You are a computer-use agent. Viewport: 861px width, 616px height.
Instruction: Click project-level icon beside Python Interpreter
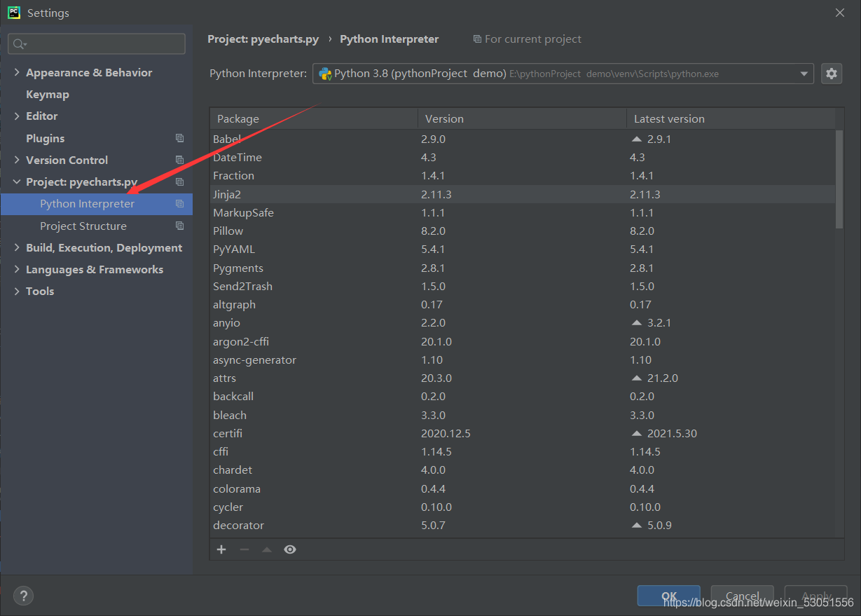click(179, 204)
